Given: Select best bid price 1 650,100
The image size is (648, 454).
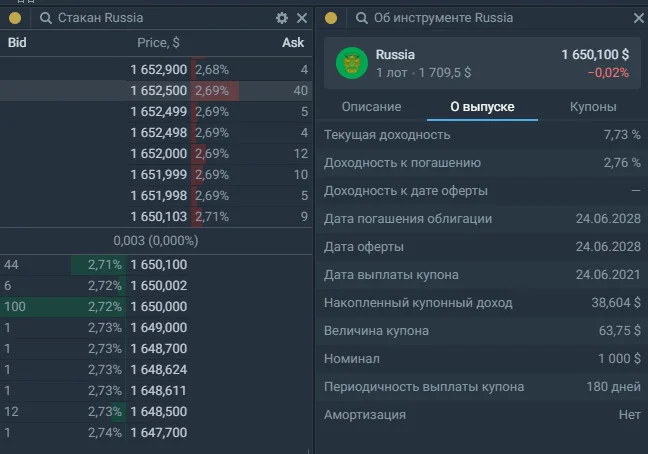Looking at the screenshot, I should pyautogui.click(x=159, y=264).
